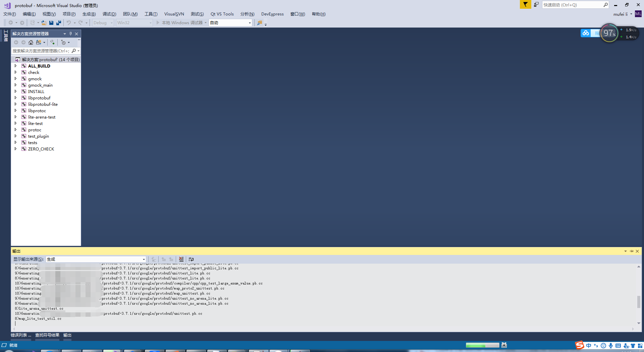Click the Open File folder icon

tap(44, 23)
